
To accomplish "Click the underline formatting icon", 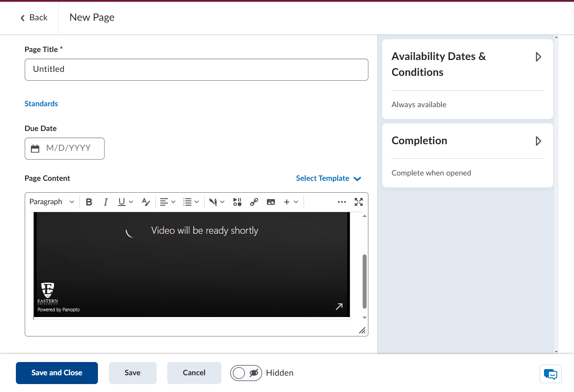I will click(122, 202).
